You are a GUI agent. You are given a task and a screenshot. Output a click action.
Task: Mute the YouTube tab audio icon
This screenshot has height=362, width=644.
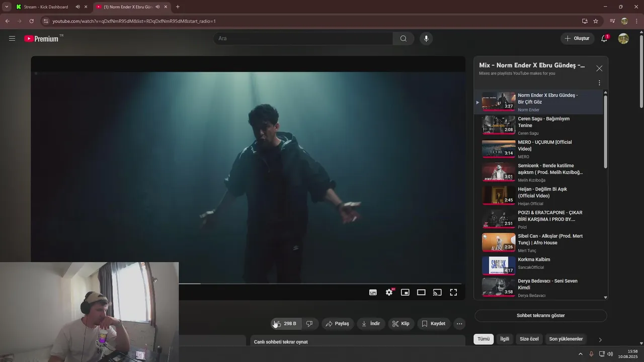pyautogui.click(x=157, y=7)
